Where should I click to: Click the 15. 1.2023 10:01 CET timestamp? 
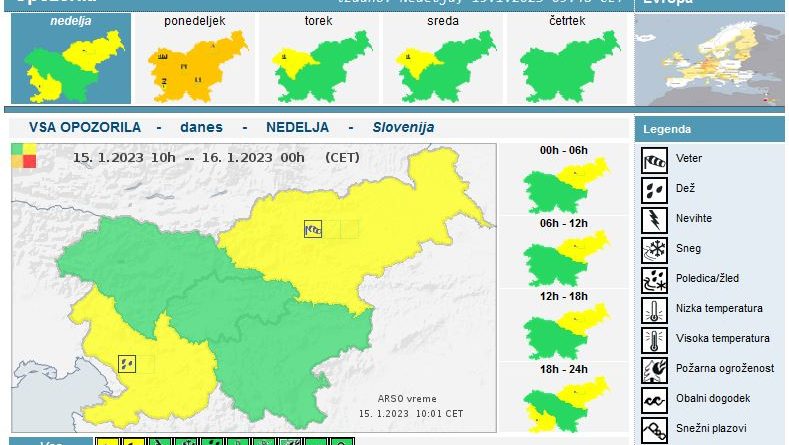[x=411, y=414]
